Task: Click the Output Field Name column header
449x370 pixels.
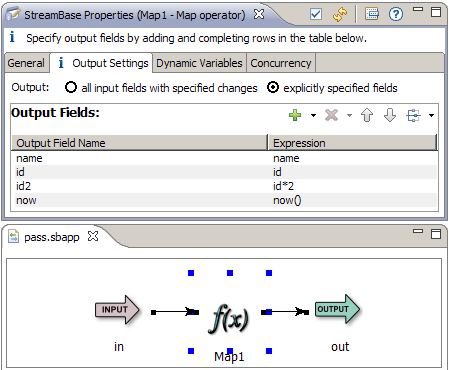Action: 139,143
